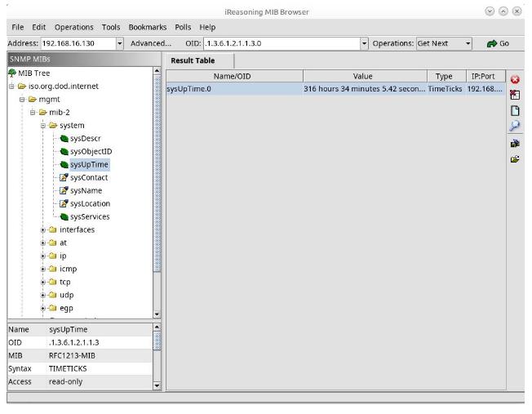The width and height of the screenshot is (532, 414).
Task: Open the Tools menu
Action: (x=111, y=27)
